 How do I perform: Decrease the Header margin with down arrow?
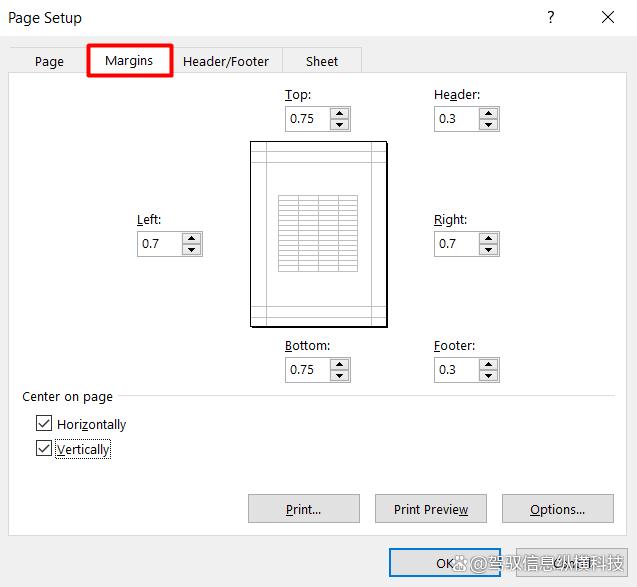point(488,124)
